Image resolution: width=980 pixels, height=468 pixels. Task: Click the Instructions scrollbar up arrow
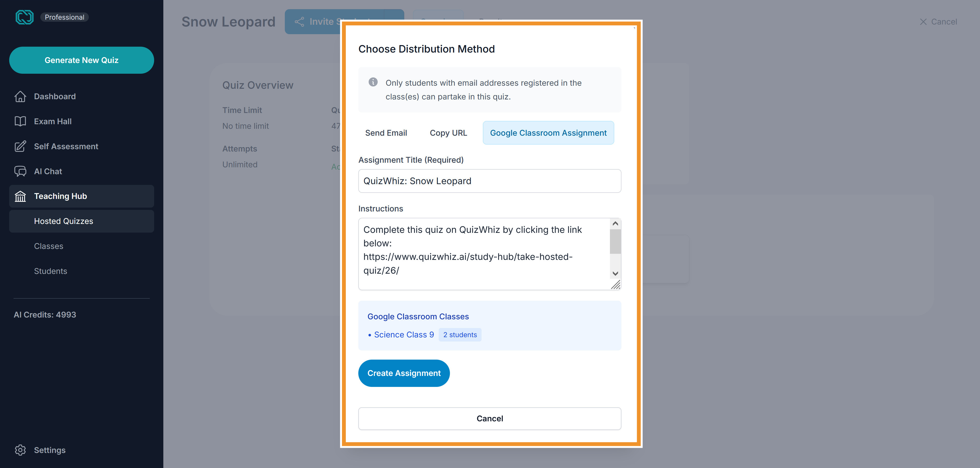[615, 224]
